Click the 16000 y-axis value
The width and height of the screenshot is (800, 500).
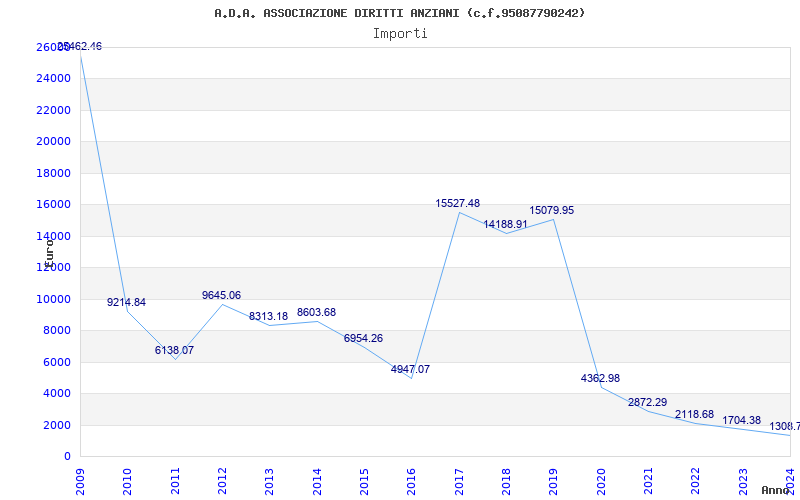tap(53, 205)
